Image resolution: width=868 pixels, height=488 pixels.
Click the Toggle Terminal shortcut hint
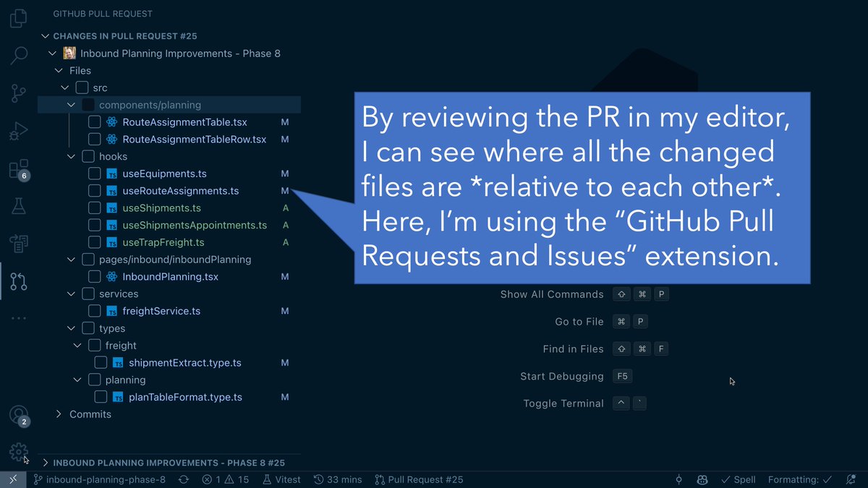pyautogui.click(x=563, y=403)
